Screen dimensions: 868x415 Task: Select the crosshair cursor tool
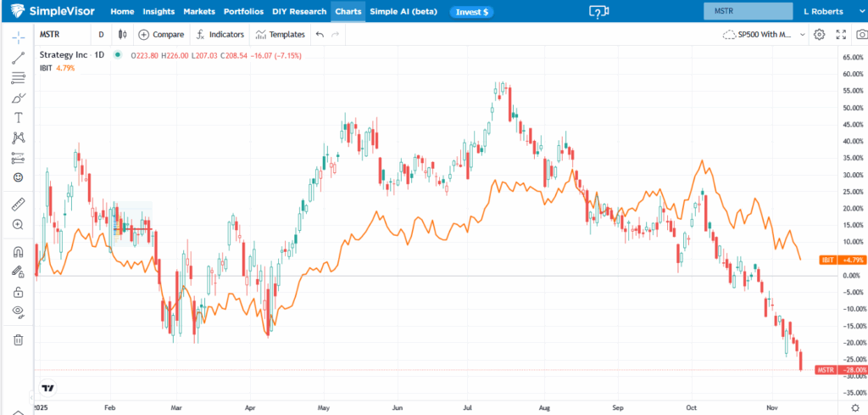pos(19,37)
